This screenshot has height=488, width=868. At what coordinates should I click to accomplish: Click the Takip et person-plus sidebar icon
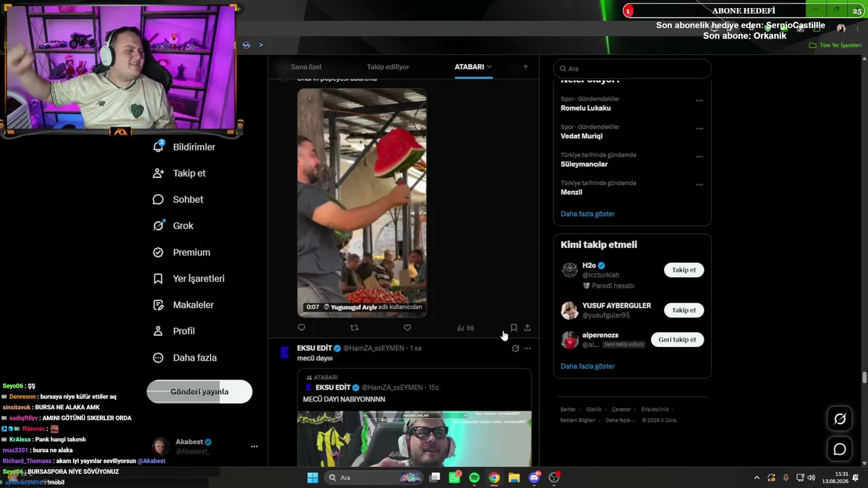tap(158, 173)
